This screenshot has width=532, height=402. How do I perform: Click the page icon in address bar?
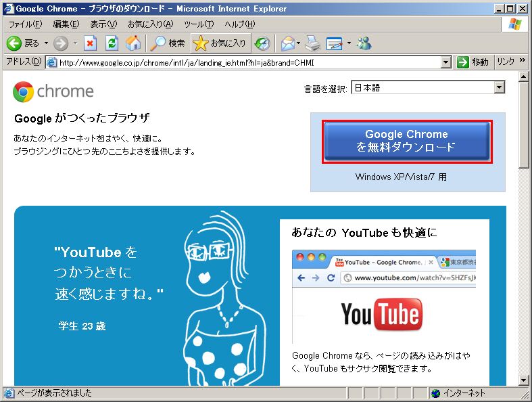tap(52, 62)
